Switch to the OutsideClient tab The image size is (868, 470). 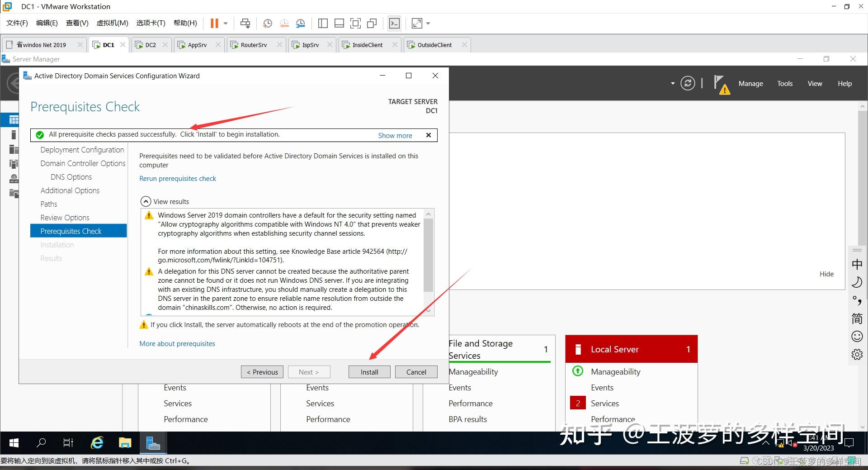tap(434, 45)
